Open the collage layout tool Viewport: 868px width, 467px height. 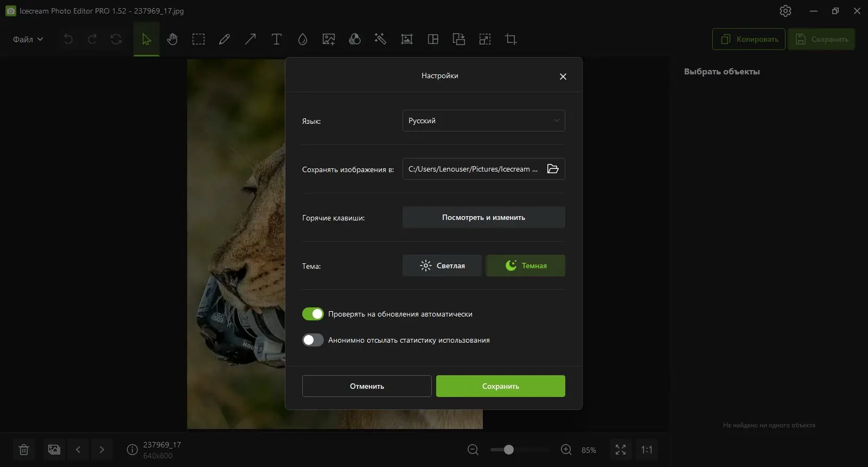pos(433,39)
